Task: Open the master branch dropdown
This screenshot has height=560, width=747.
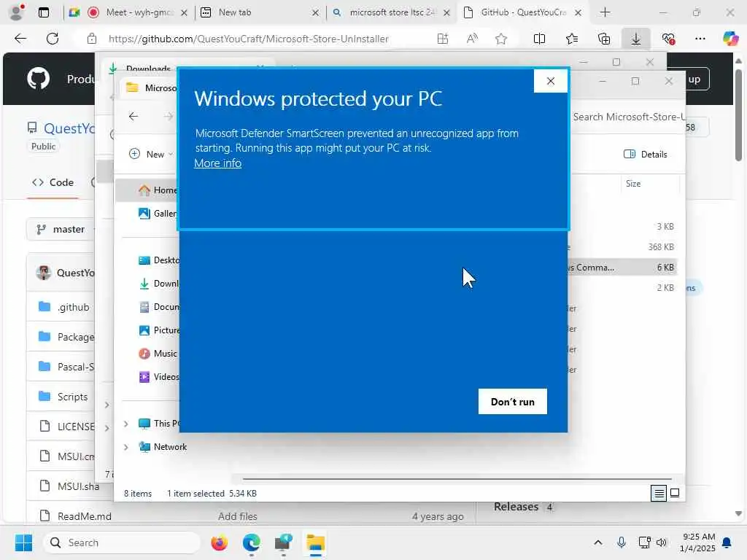Action: coord(61,230)
